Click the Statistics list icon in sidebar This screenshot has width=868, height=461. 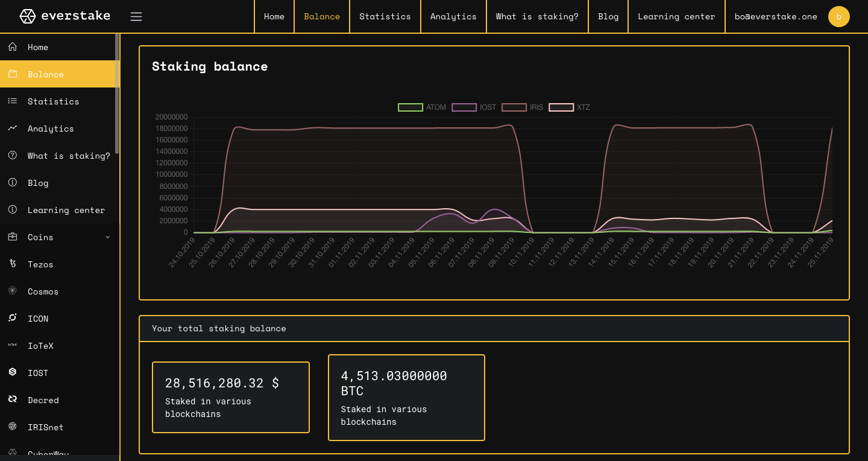click(x=13, y=101)
